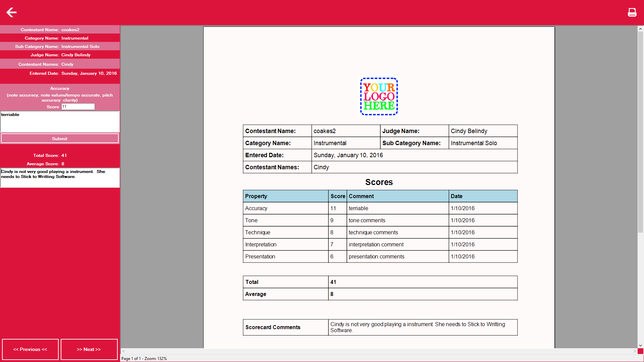Click the print icon
Viewport: 644px width, 362px height.
[x=632, y=12]
